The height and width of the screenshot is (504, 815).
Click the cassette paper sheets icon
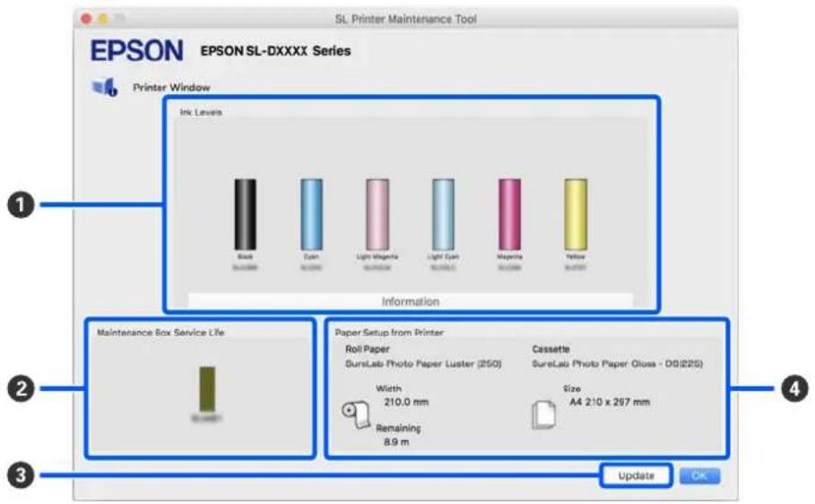543,414
